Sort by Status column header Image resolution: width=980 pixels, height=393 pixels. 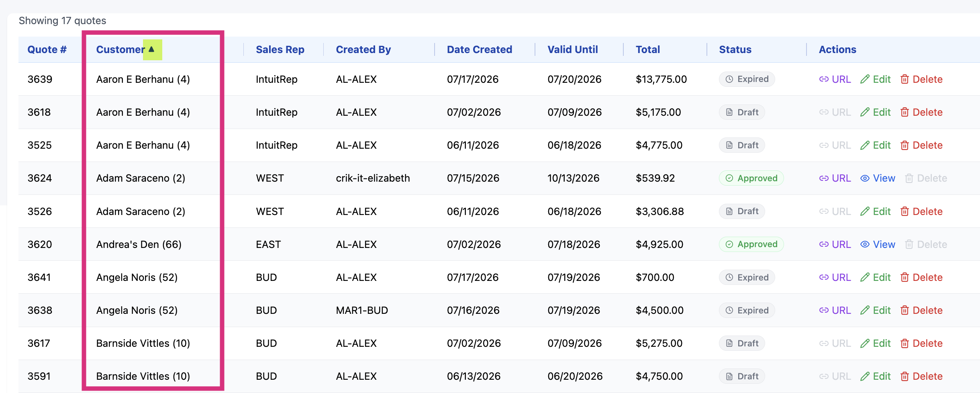(735, 49)
